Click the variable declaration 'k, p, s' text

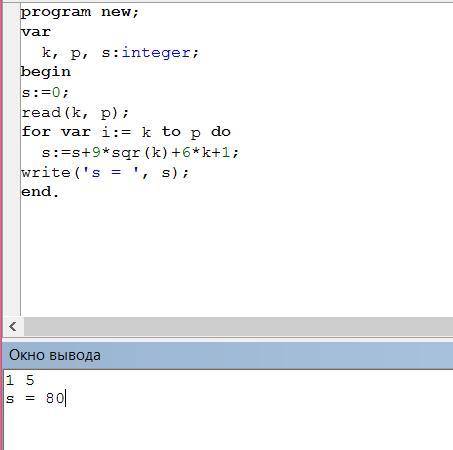tap(76, 52)
